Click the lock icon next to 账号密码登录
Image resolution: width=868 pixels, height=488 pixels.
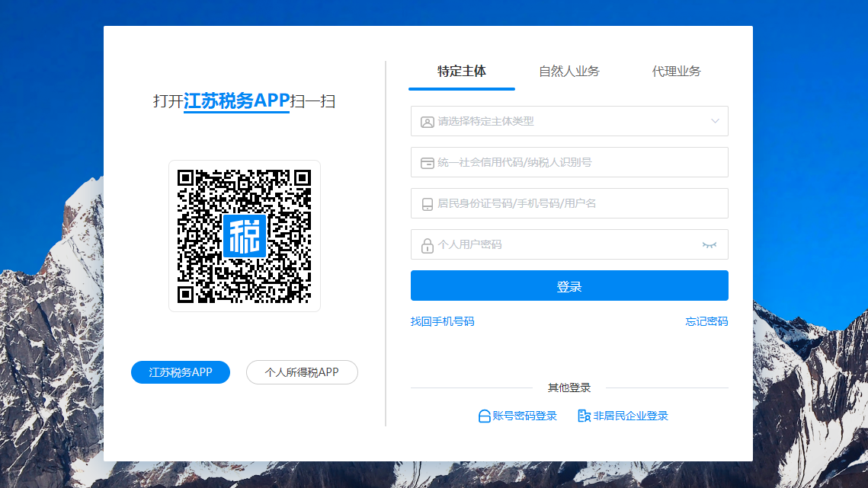[484, 416]
